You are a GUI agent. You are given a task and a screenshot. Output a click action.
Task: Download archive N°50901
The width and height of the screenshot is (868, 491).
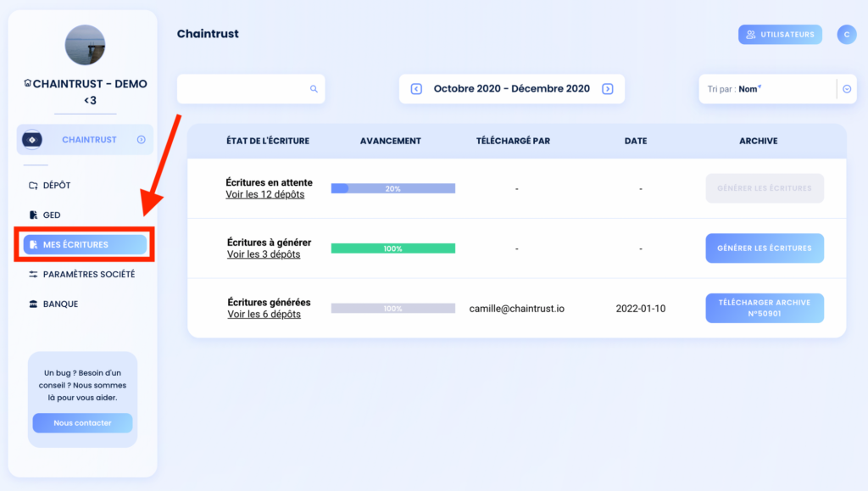(765, 308)
